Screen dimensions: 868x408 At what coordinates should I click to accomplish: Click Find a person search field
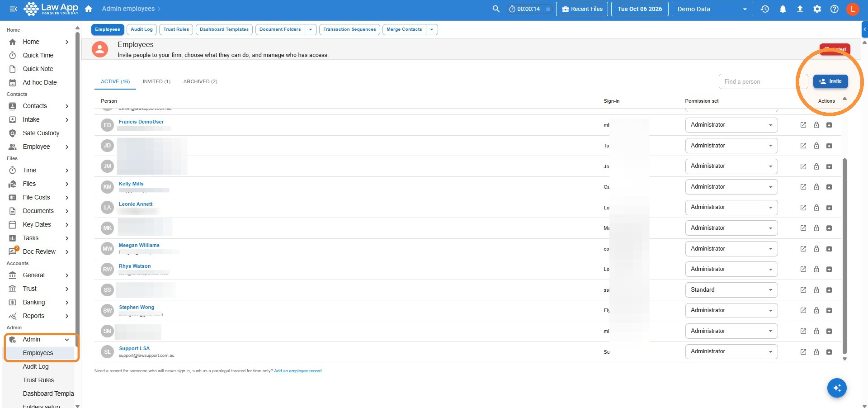point(763,81)
